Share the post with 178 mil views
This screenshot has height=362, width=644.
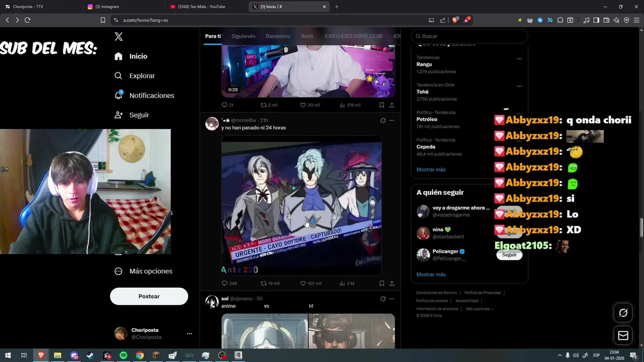[x=392, y=105]
